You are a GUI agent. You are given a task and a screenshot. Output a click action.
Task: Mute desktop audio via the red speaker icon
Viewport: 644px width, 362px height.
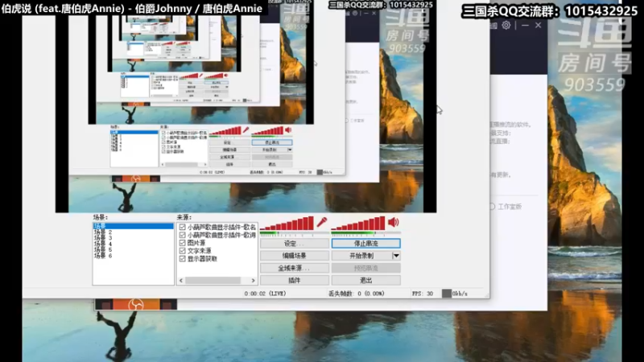(x=393, y=223)
